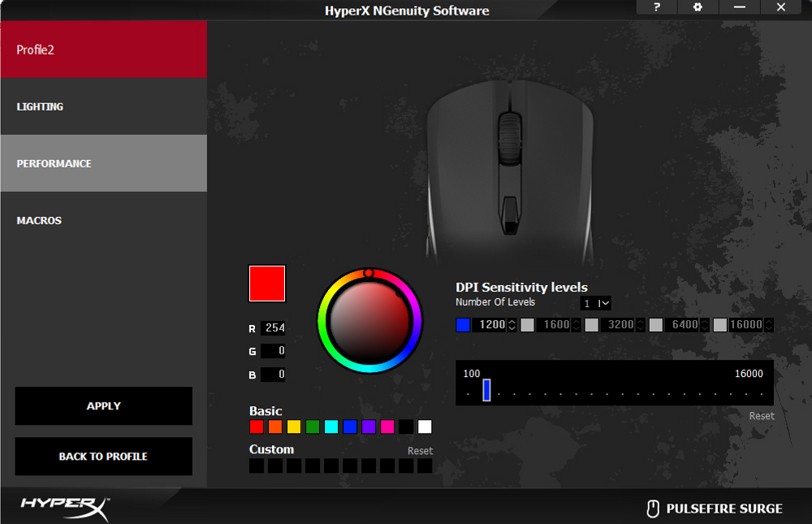Choose yellow basic color swatch
812x524 pixels.
click(294, 427)
